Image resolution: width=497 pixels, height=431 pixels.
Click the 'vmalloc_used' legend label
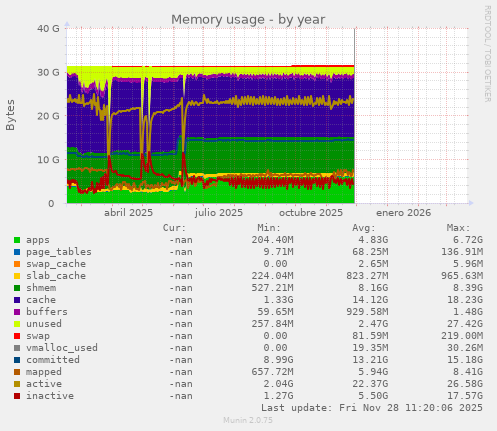click(x=62, y=348)
